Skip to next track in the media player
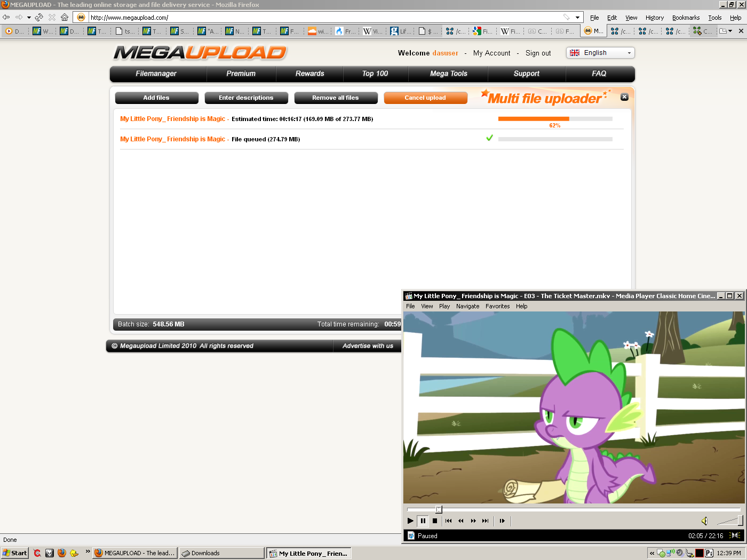This screenshot has width=747, height=560. tap(485, 521)
